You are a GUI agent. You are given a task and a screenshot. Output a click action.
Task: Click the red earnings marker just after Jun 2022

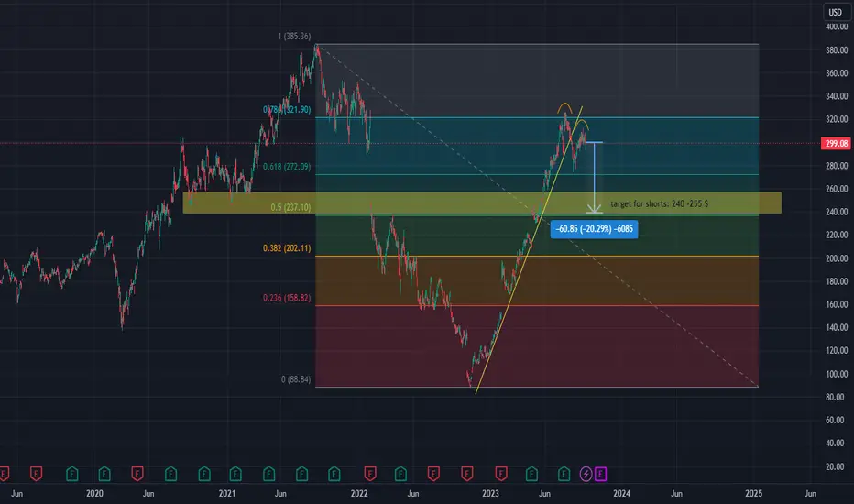click(x=433, y=474)
